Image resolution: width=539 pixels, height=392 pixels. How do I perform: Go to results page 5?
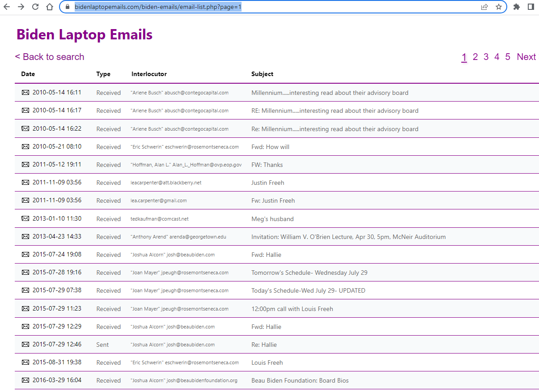[x=508, y=57]
